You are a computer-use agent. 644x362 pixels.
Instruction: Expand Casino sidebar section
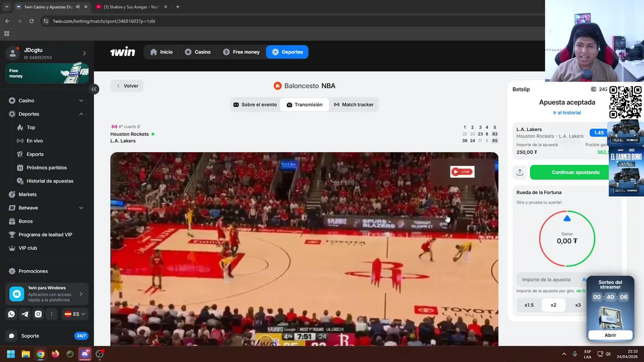tap(81, 101)
